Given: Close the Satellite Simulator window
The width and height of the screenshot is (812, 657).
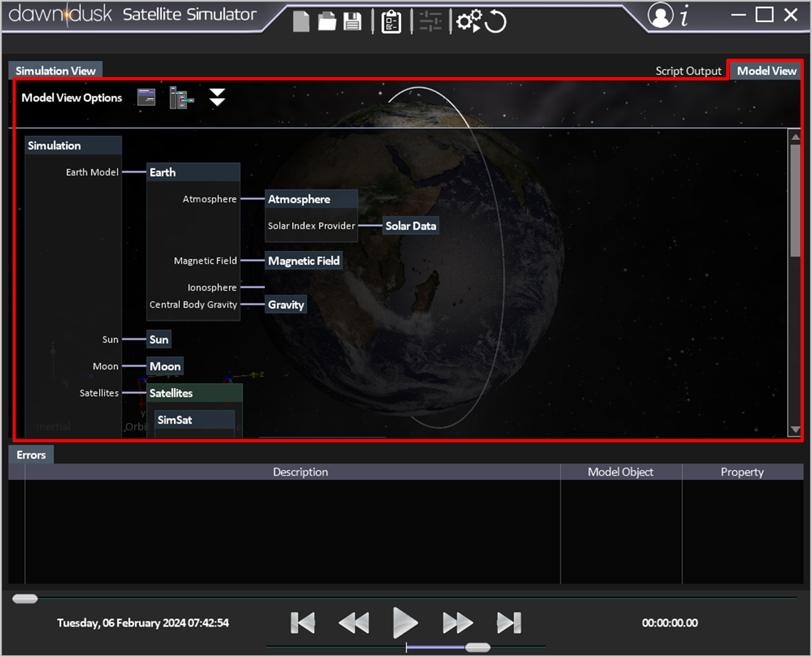Looking at the screenshot, I should [791, 15].
